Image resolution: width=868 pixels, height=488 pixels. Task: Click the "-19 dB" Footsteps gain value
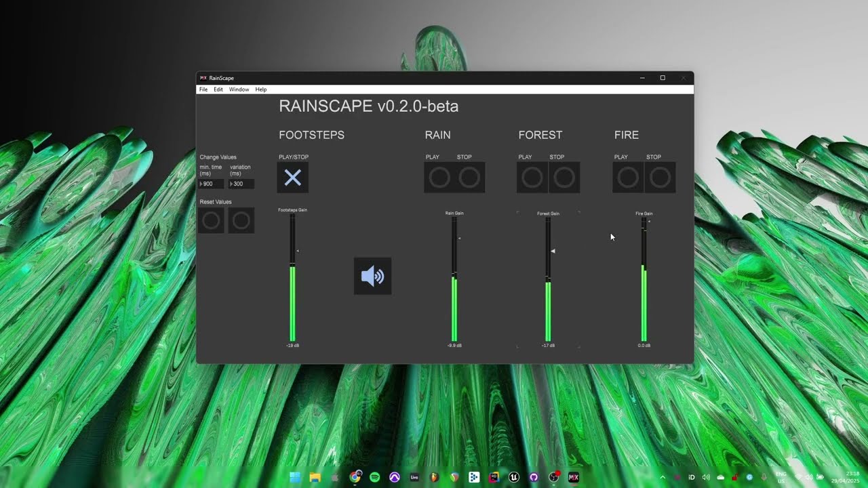(x=292, y=346)
